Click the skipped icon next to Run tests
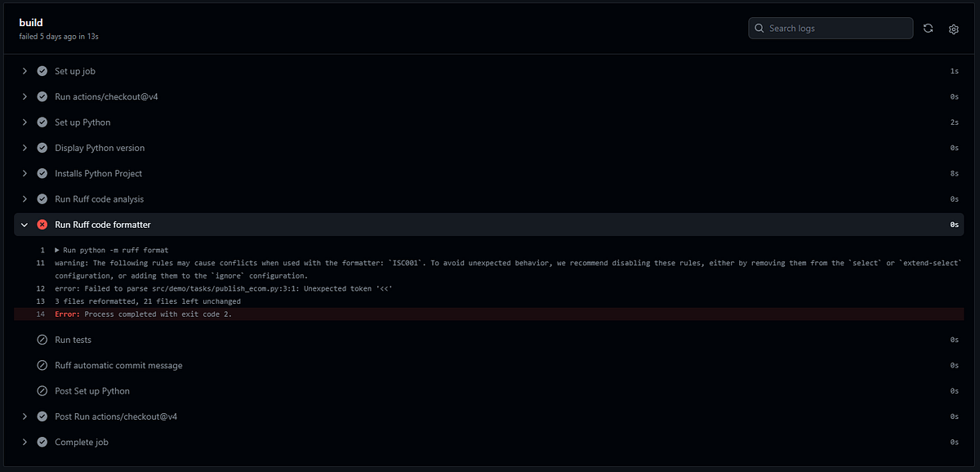This screenshot has height=472, width=980. pyautogui.click(x=42, y=339)
